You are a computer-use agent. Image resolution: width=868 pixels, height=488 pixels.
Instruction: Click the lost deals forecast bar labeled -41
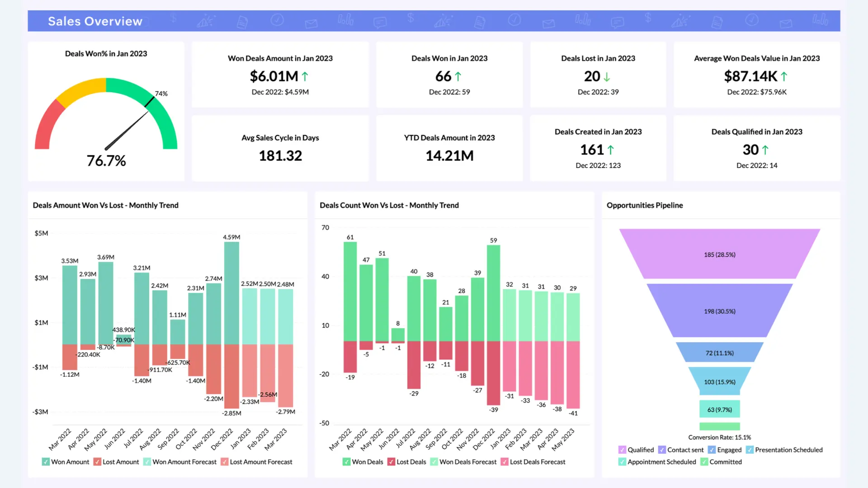tap(573, 375)
